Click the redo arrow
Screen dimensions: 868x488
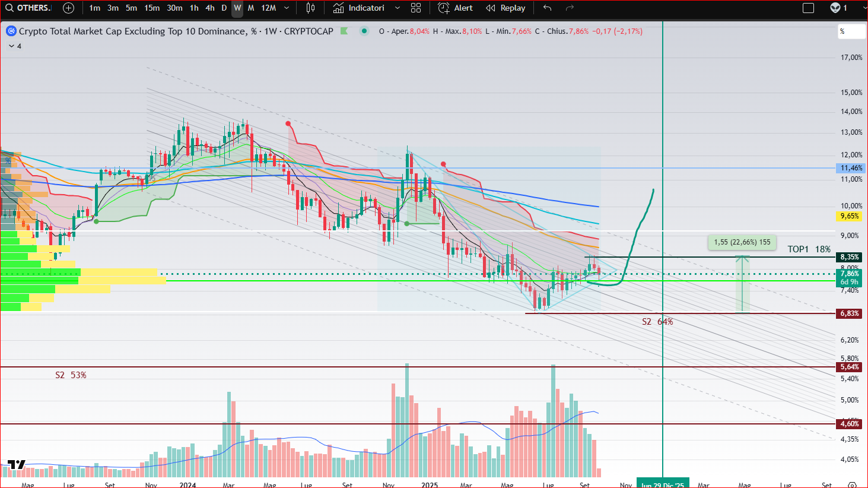pyautogui.click(x=570, y=8)
